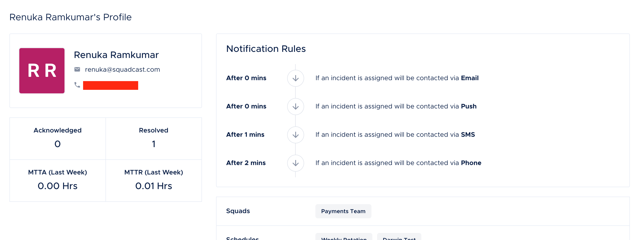The image size is (644, 240).
Task: Click the RR avatar thumbnail
Action: (x=42, y=71)
